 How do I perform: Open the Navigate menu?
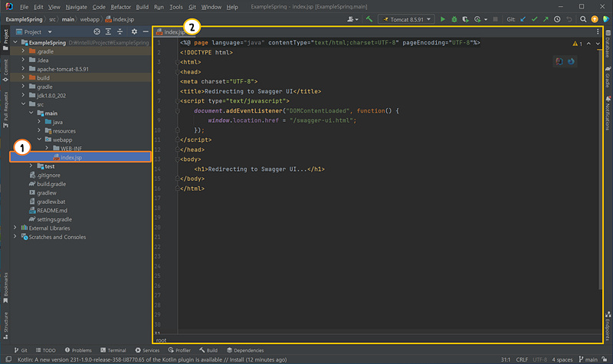[76, 7]
